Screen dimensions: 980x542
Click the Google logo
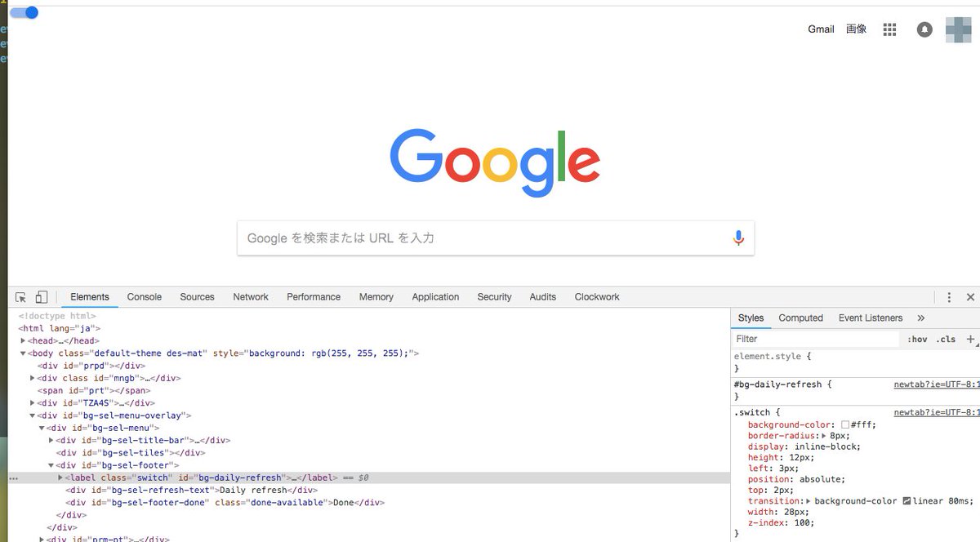tap(495, 164)
